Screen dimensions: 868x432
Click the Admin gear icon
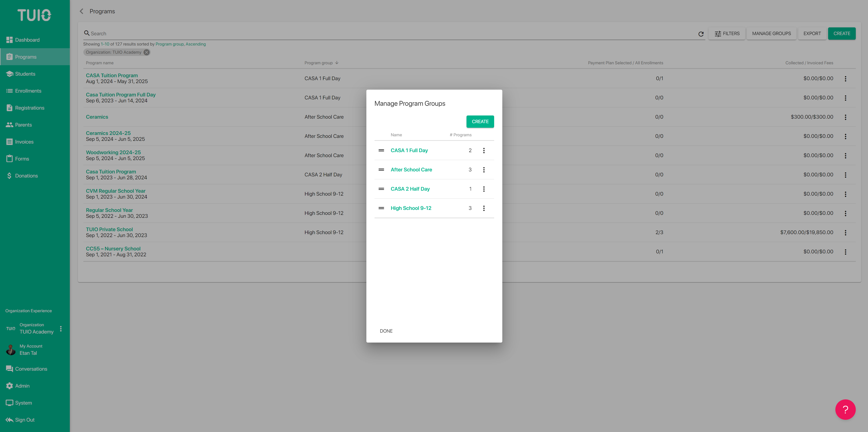click(10, 386)
